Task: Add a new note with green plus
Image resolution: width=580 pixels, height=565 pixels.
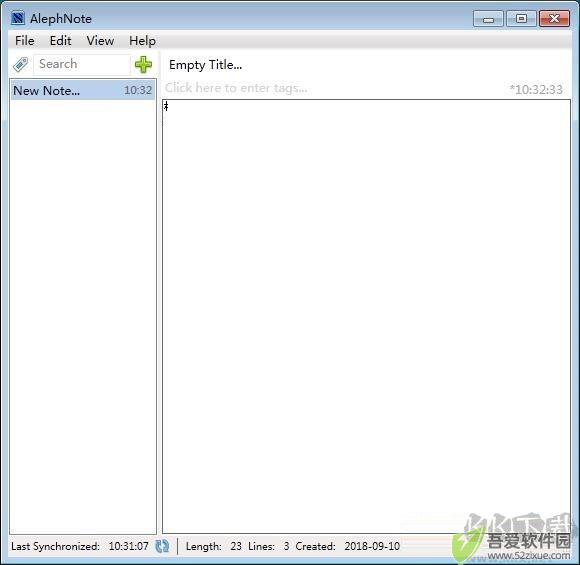Action: point(144,65)
